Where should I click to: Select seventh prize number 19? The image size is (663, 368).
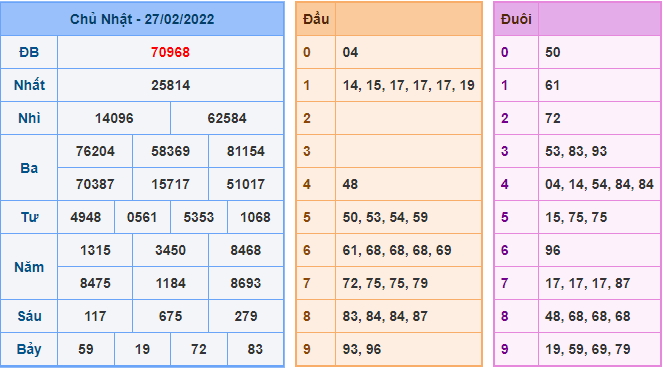pyautogui.click(x=142, y=349)
